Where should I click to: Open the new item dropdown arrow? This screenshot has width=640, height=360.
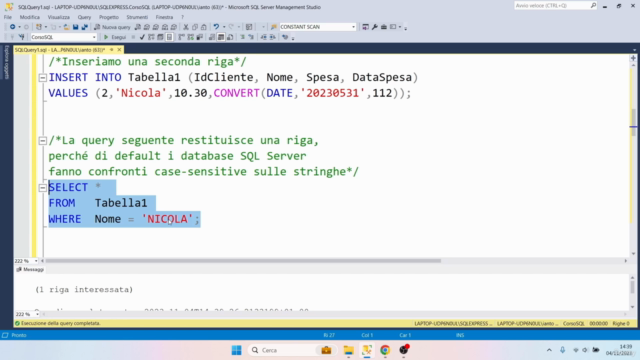[x=46, y=27]
